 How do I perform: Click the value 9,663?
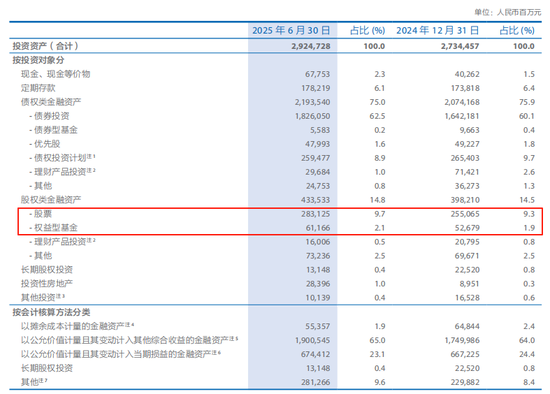pyautogui.click(x=469, y=131)
